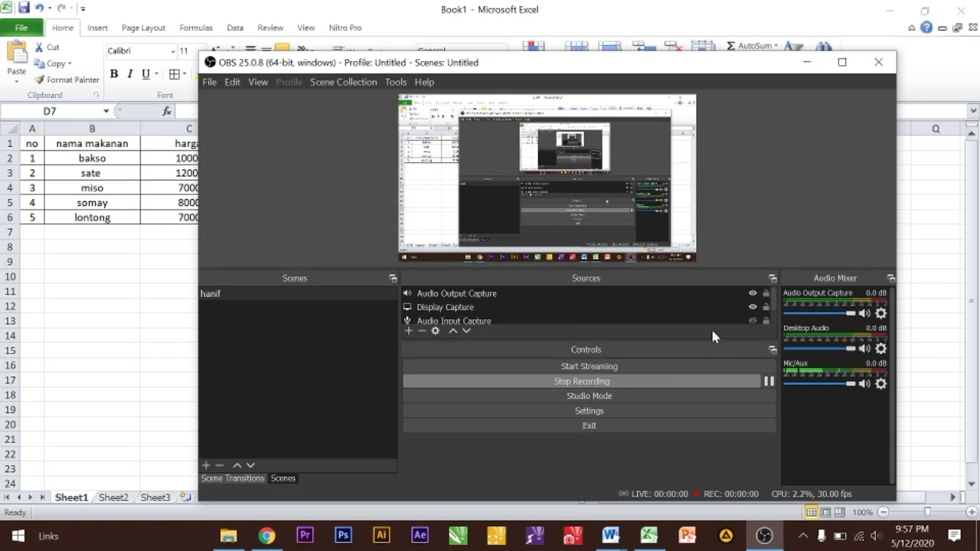This screenshot has height=551, width=980.
Task: Move scene down in the Scenes panel
Action: coord(250,465)
